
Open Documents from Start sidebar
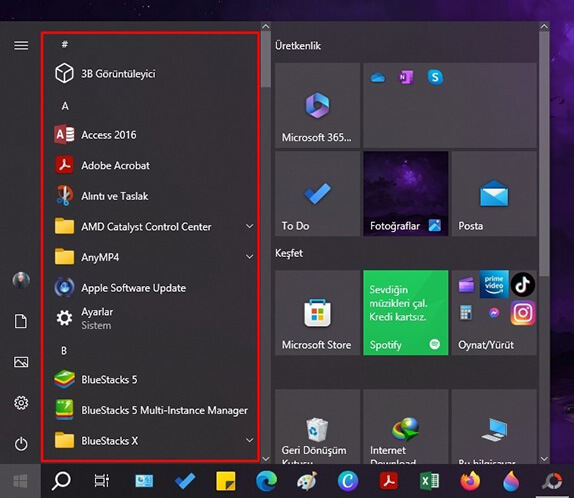point(21,321)
